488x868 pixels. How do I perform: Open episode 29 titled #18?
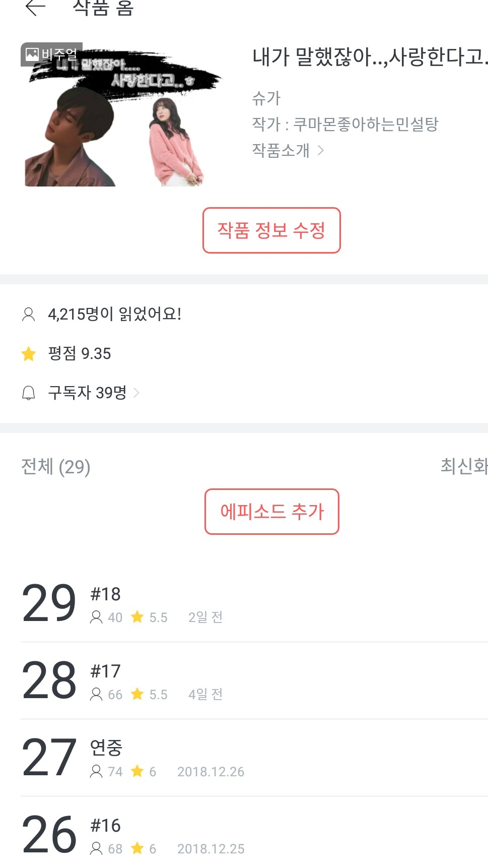coord(252,603)
